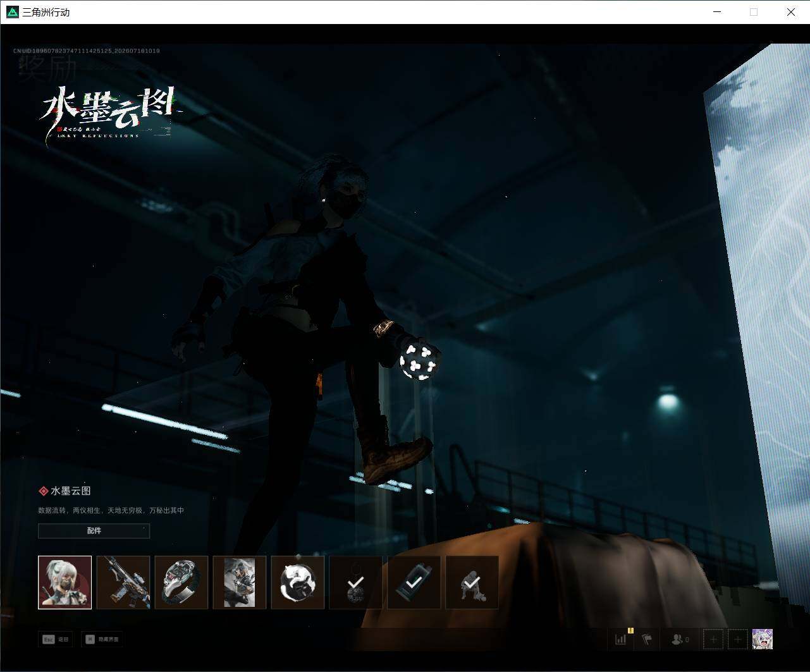Image resolution: width=810 pixels, height=672 pixels.
Task: Add teammate in slot beside player avatar
Action: (737, 640)
